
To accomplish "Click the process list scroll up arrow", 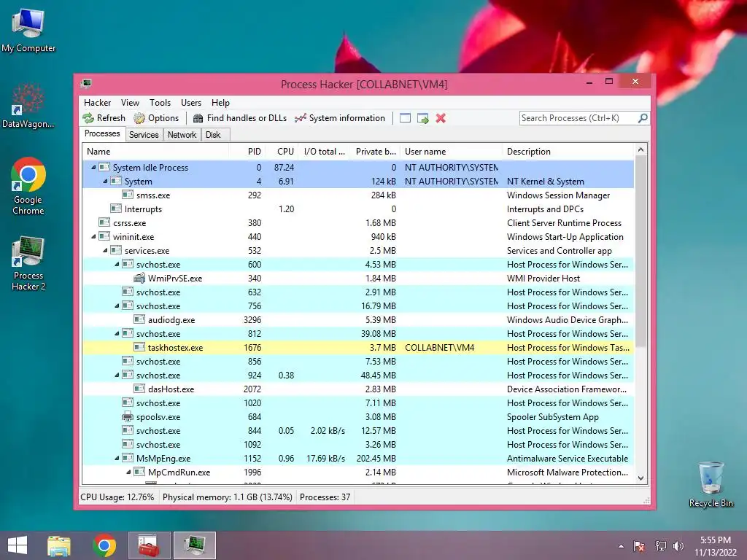I will click(640, 149).
